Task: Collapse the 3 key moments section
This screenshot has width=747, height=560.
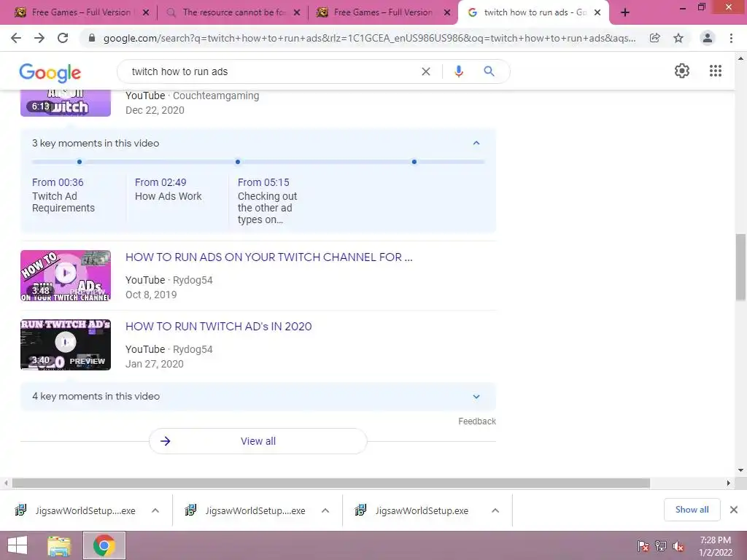Action: tap(476, 144)
